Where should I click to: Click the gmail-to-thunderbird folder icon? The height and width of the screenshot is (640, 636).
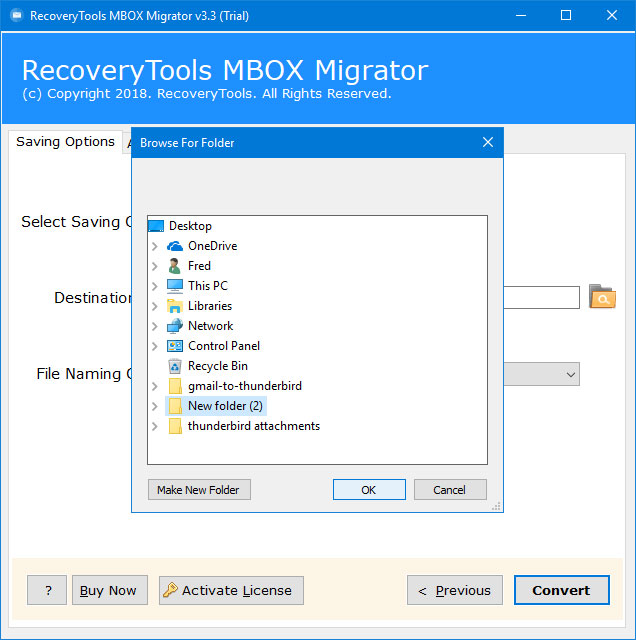(x=175, y=386)
